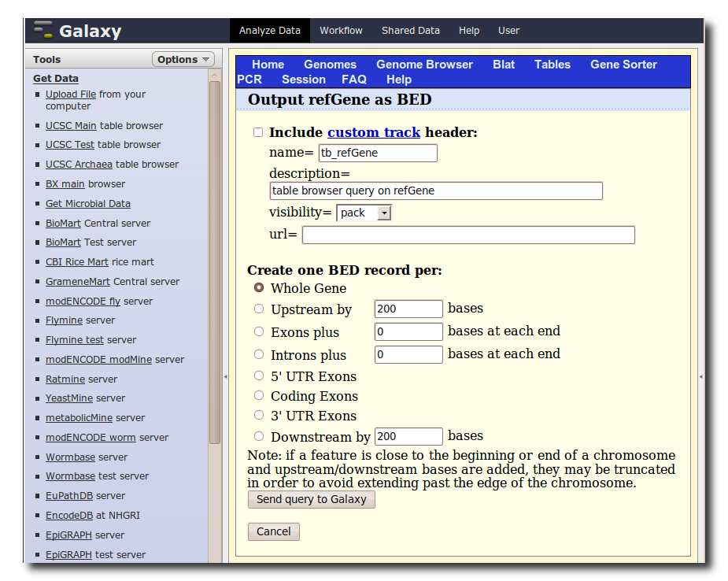Select the Exons plus radio button
The image size is (728, 581).
click(x=259, y=331)
